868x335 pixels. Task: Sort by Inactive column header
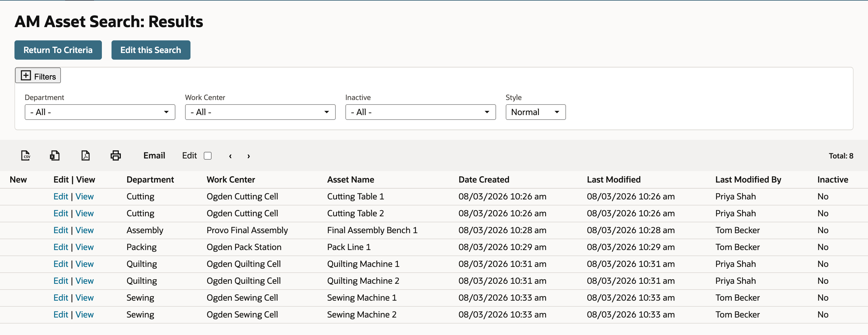coord(833,180)
